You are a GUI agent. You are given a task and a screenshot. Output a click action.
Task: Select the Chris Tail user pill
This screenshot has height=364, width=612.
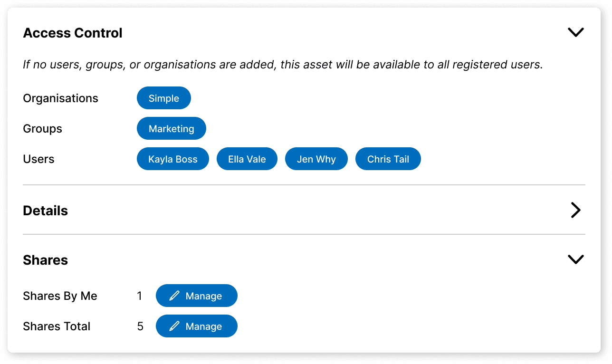(x=388, y=159)
